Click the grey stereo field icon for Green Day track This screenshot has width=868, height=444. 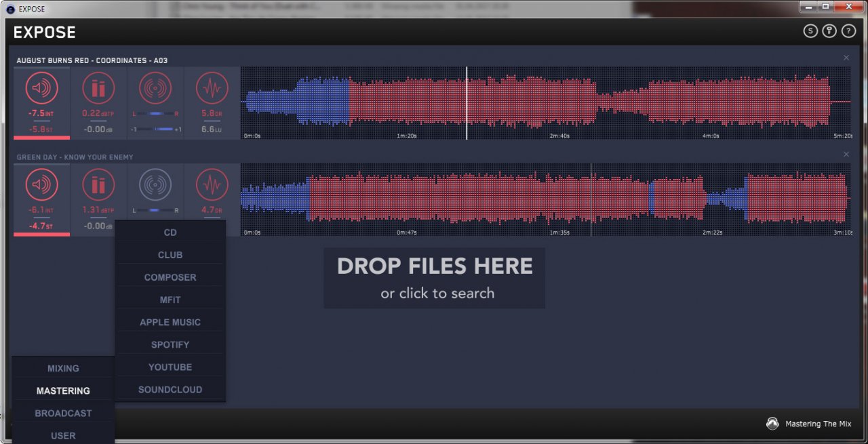point(155,184)
